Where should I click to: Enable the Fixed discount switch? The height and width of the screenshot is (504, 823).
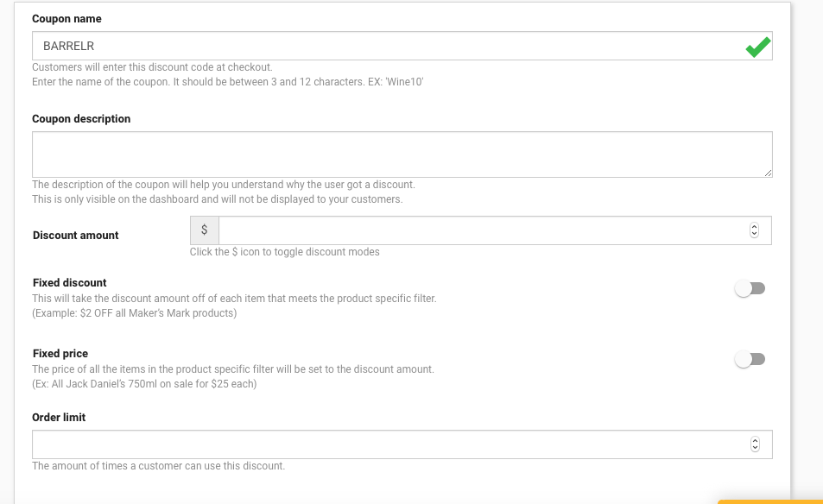[x=750, y=288]
